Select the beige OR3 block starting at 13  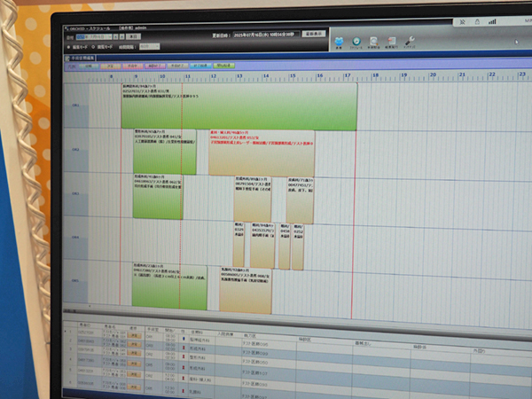(253, 199)
